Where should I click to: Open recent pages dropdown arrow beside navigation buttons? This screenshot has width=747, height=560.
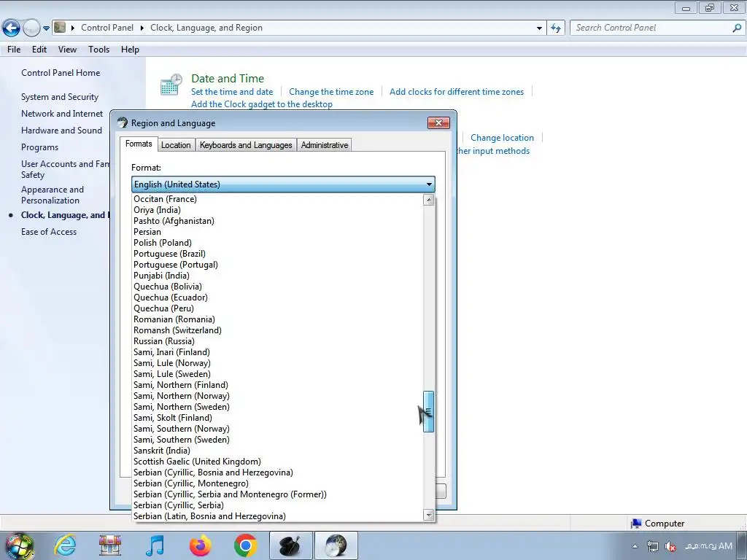pos(46,28)
